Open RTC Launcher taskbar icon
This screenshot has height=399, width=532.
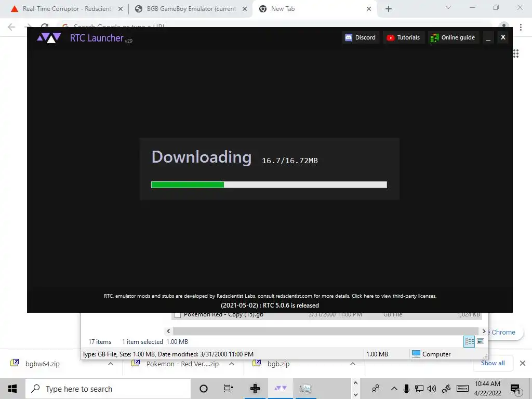tap(280, 389)
